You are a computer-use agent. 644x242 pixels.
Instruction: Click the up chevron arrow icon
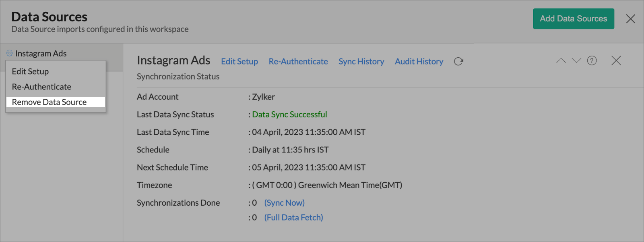pos(561,61)
